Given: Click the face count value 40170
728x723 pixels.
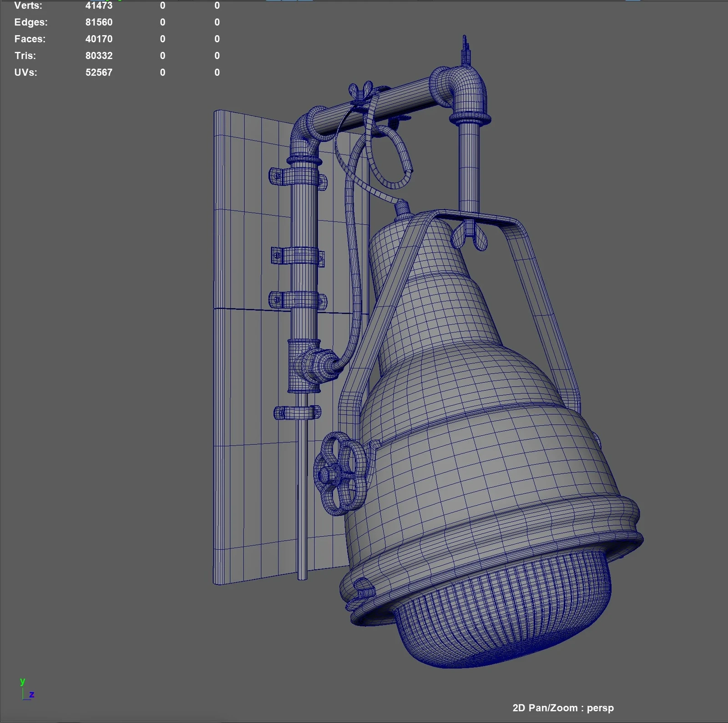Looking at the screenshot, I should pos(99,39).
